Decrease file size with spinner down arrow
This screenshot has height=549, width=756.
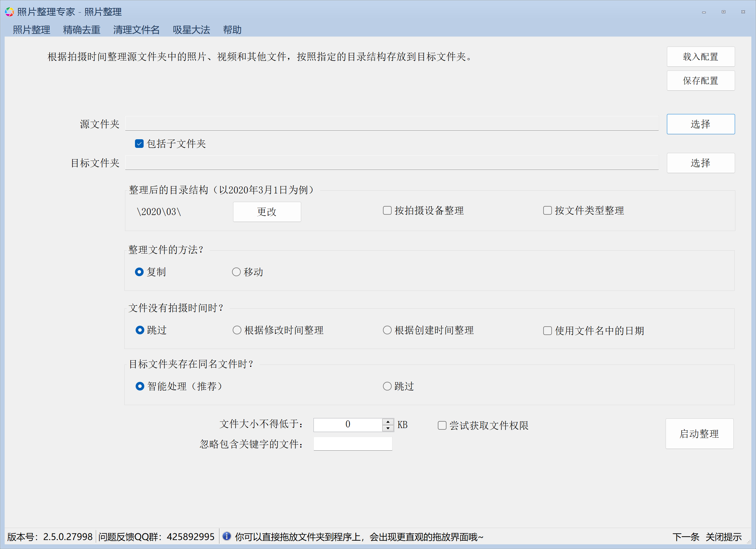point(388,428)
